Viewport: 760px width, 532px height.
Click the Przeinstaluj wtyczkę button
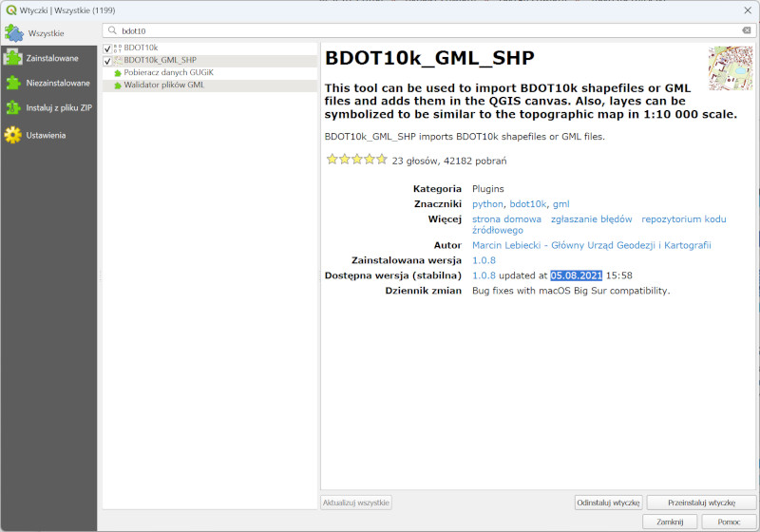[701, 503]
